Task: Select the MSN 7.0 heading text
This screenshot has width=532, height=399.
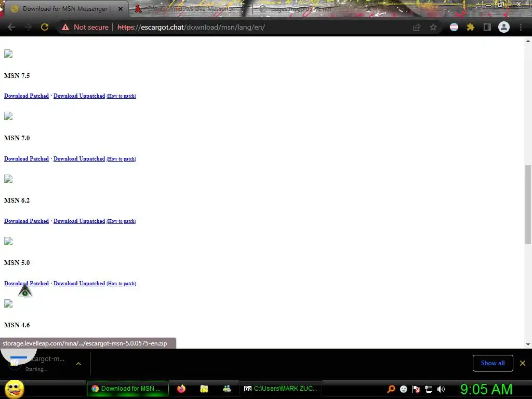Action: tap(17, 138)
